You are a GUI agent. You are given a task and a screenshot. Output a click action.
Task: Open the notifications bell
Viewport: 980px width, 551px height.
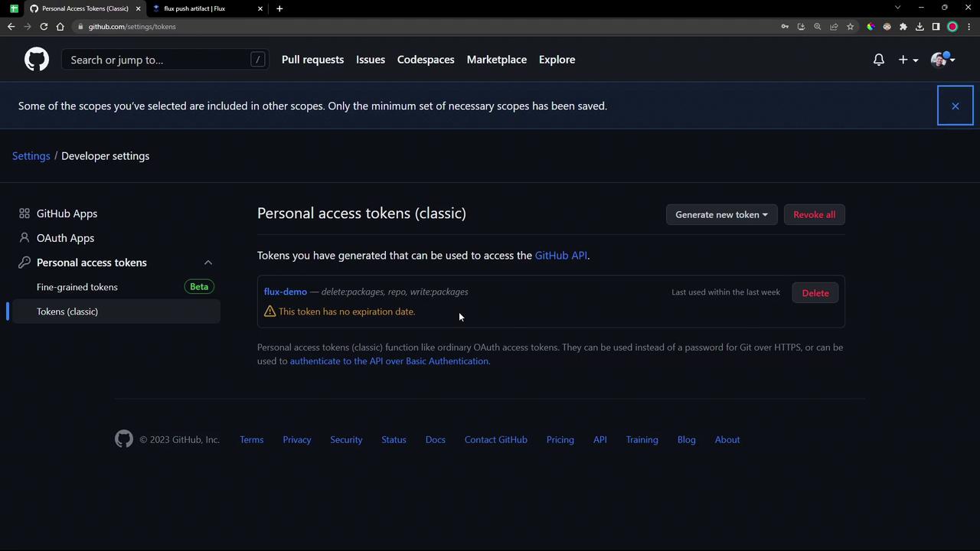879,60
